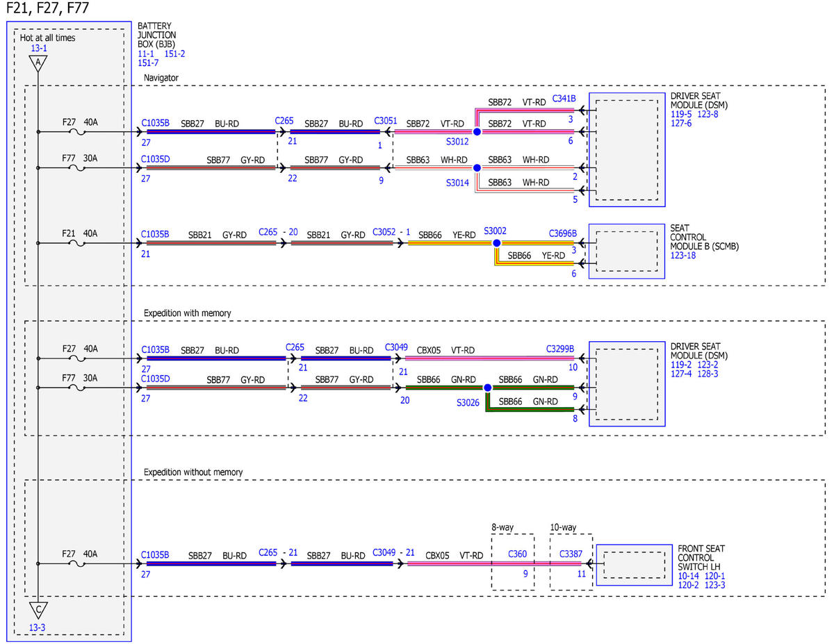Go to the 120-1 page reference
Viewport: 834px width, 644px height.
click(716, 575)
